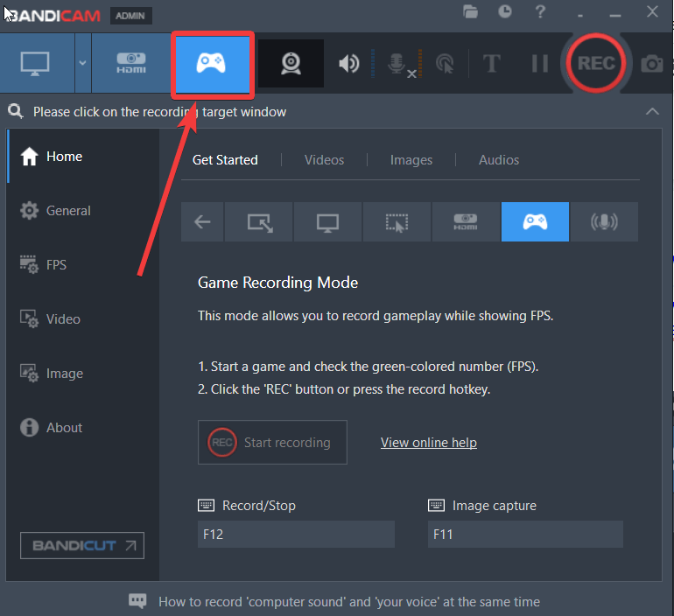Select gamepad mode icon in Get Started

point(535,221)
